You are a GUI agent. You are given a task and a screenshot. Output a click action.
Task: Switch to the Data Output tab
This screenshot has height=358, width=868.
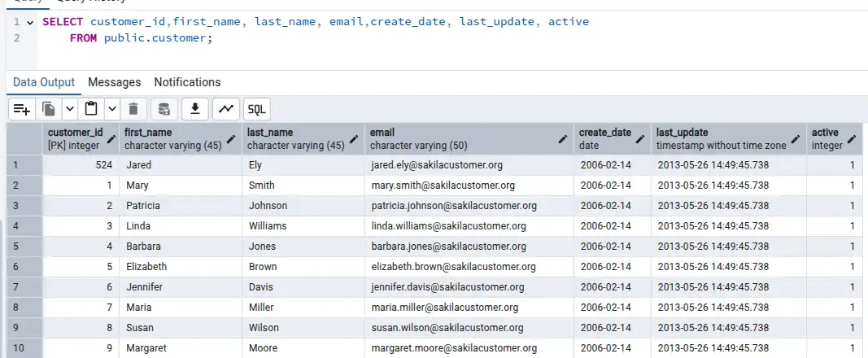pyautogui.click(x=44, y=82)
